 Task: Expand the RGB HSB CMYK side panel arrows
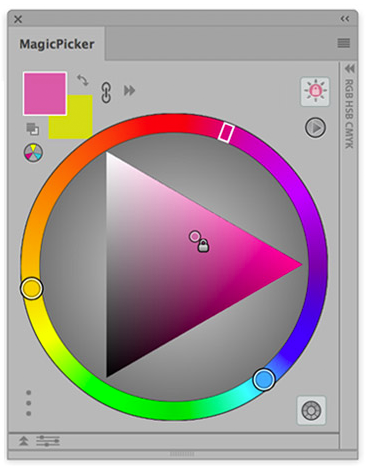tap(349, 69)
